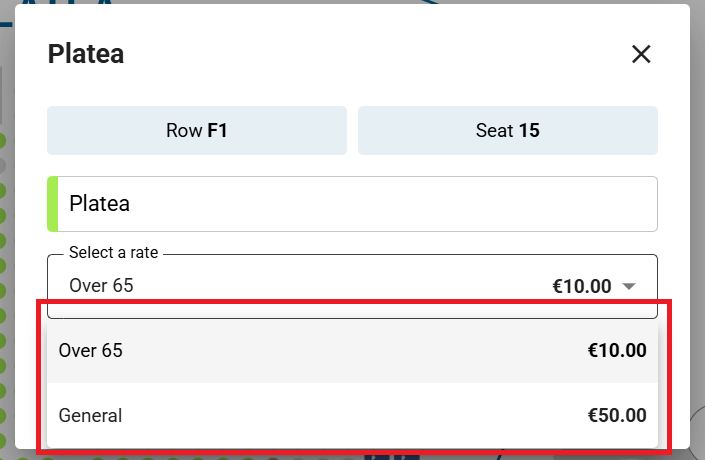Click the €50.00 price of General rate
Image resolution: width=705 pixels, height=460 pixels.
[x=617, y=415]
